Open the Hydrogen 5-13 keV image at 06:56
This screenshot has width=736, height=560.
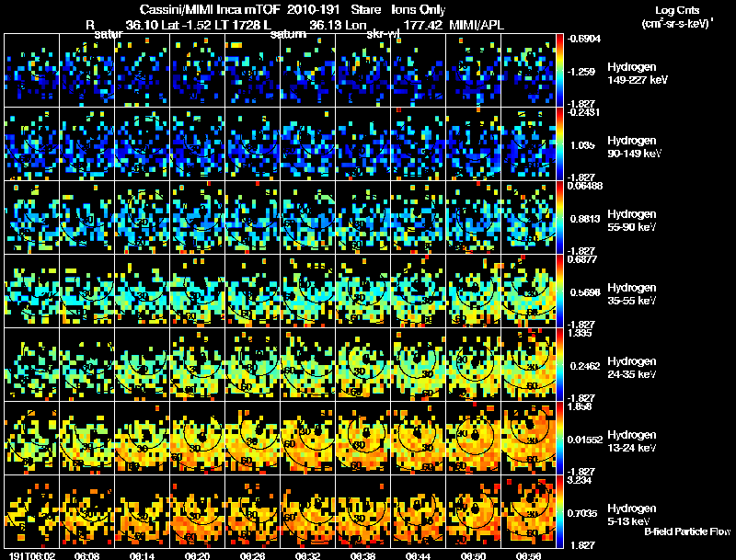pos(528,511)
